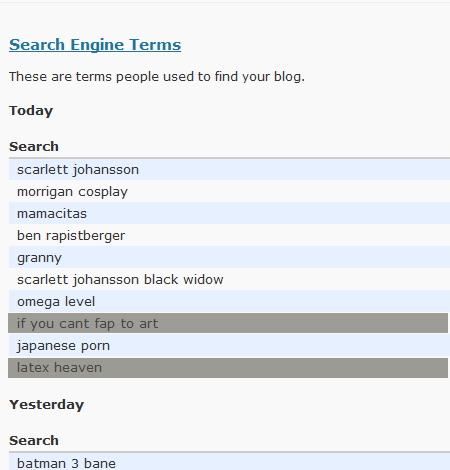Click the 'Today' heading
This screenshot has height=470, width=450.
click(31, 111)
